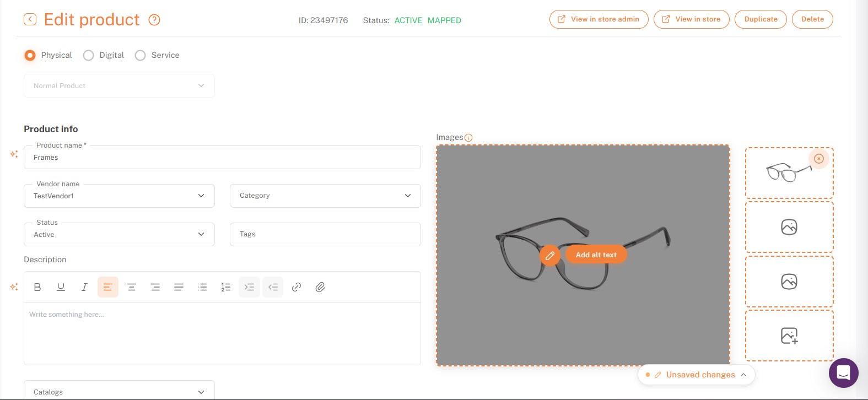Image resolution: width=868 pixels, height=400 pixels.
Task: Click View in store admin button
Action: point(599,19)
